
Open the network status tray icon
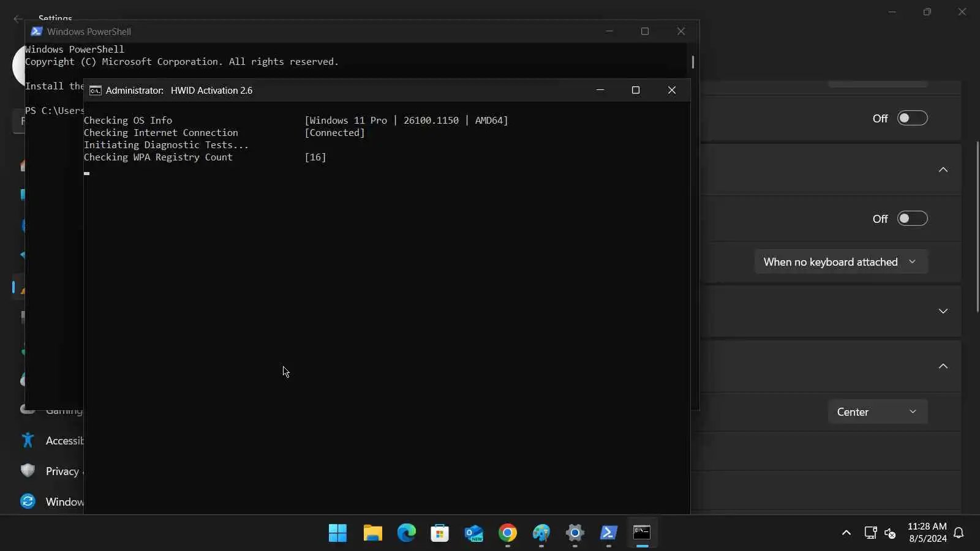pyautogui.click(x=870, y=533)
